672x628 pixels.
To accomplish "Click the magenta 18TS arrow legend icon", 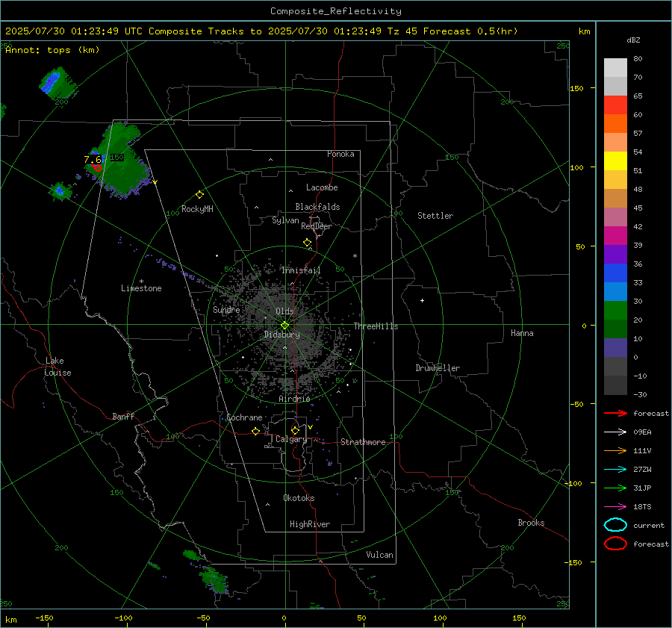I will 615,507.
